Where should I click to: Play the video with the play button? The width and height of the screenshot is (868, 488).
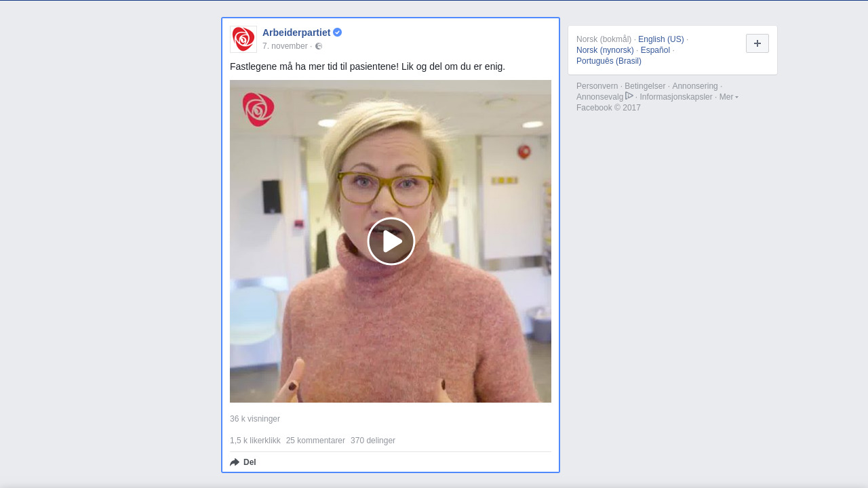coord(391,241)
